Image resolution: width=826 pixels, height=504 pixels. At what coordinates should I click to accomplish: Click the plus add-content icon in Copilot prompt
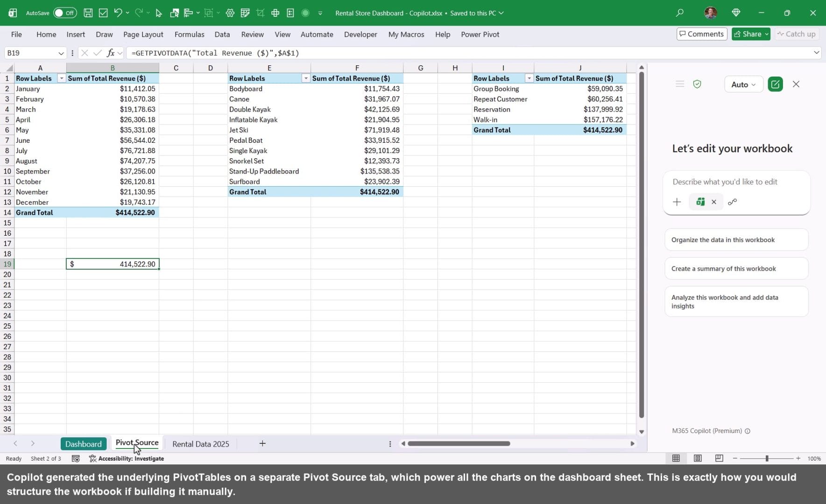click(x=677, y=202)
